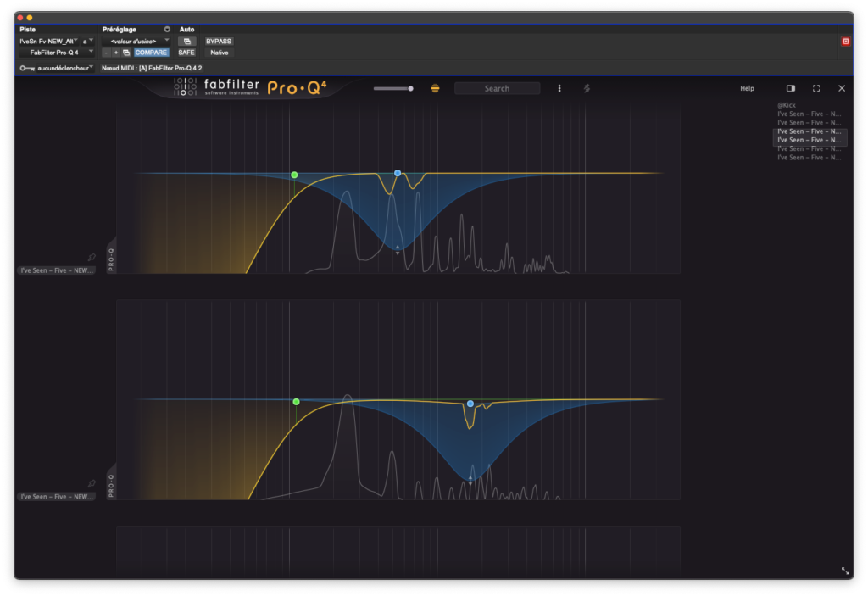Open the <valeur d'usine> preset dropdown
The width and height of the screenshot is (868, 596).
pos(136,42)
